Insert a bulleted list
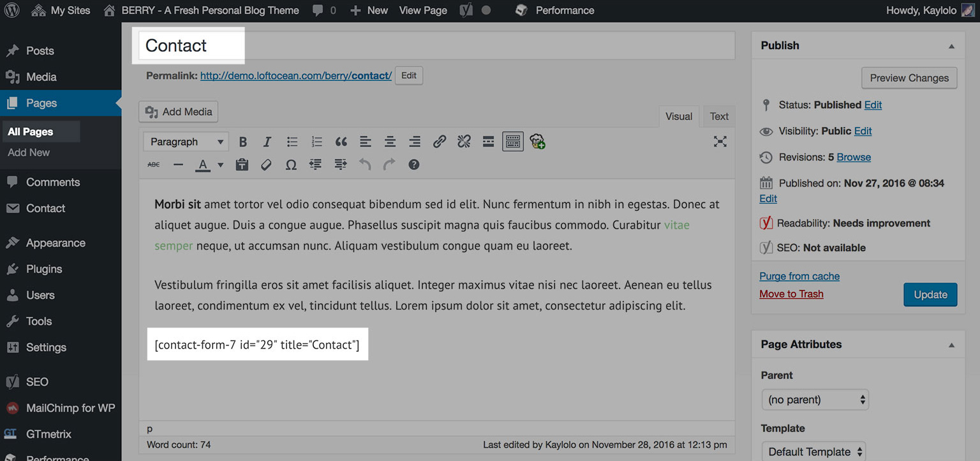 (x=292, y=141)
